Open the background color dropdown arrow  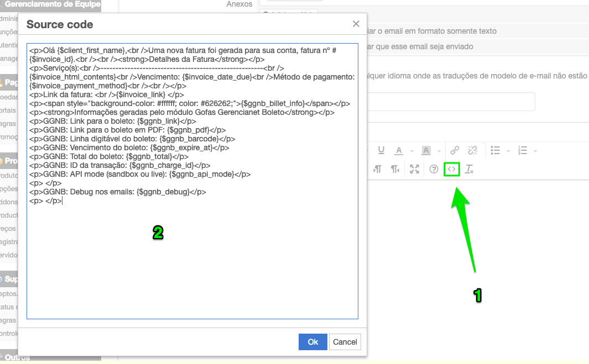pyautogui.click(x=439, y=151)
